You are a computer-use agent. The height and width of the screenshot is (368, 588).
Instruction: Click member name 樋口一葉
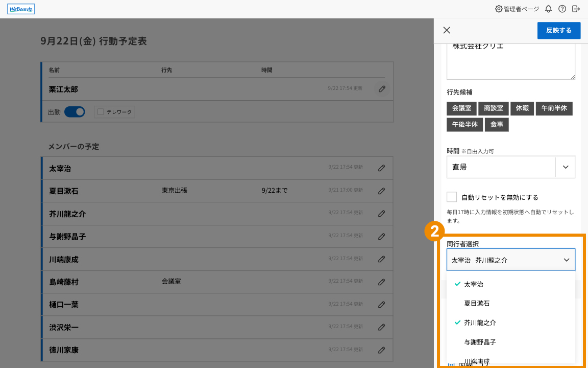click(64, 305)
